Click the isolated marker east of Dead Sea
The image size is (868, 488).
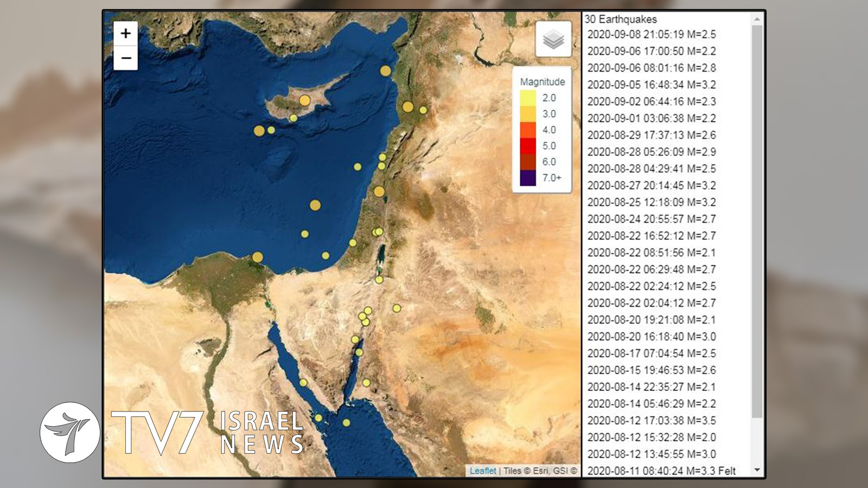(x=397, y=308)
